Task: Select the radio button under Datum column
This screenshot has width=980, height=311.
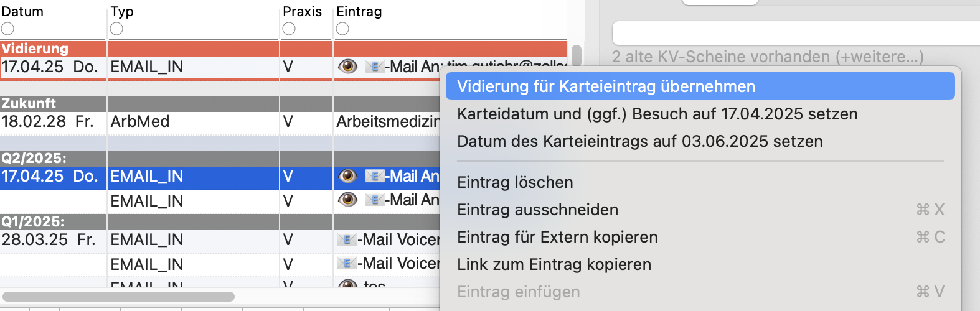Action: [x=7, y=29]
